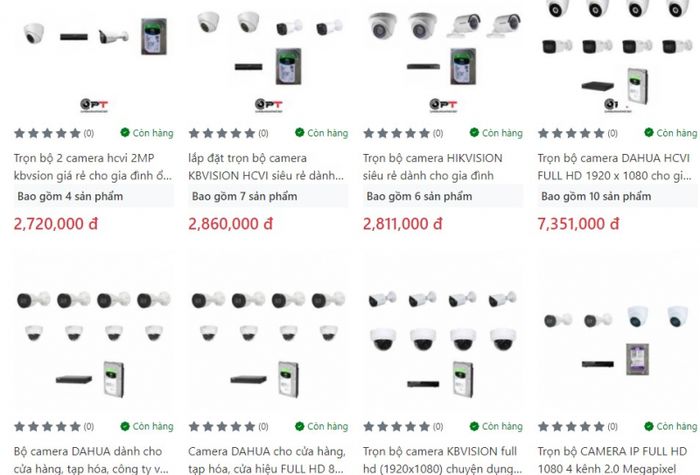Click the stock check icon on 'Camera DAHUA cho cửa hàng, tạp hóa'

click(300, 426)
